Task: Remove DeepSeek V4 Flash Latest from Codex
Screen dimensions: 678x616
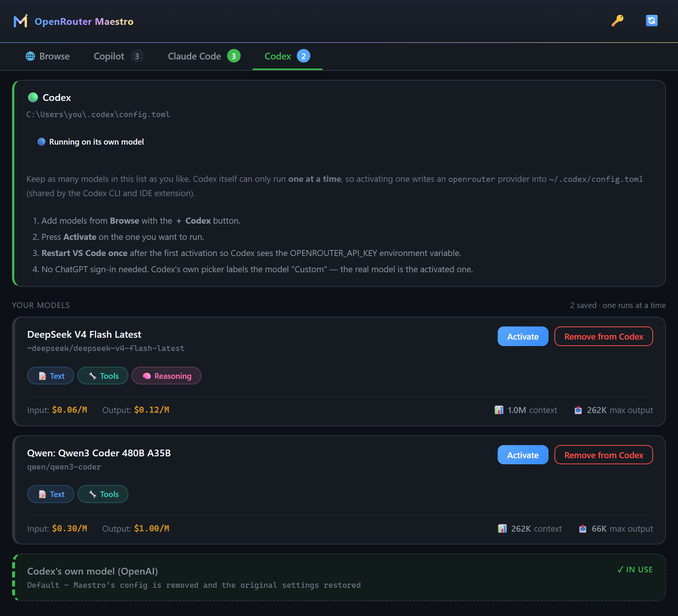Action: (x=603, y=336)
